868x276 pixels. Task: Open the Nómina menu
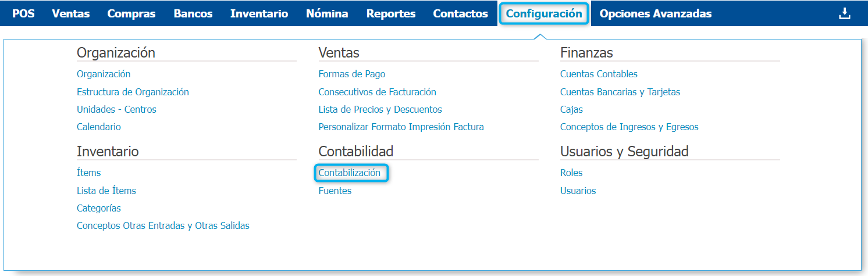tap(327, 13)
